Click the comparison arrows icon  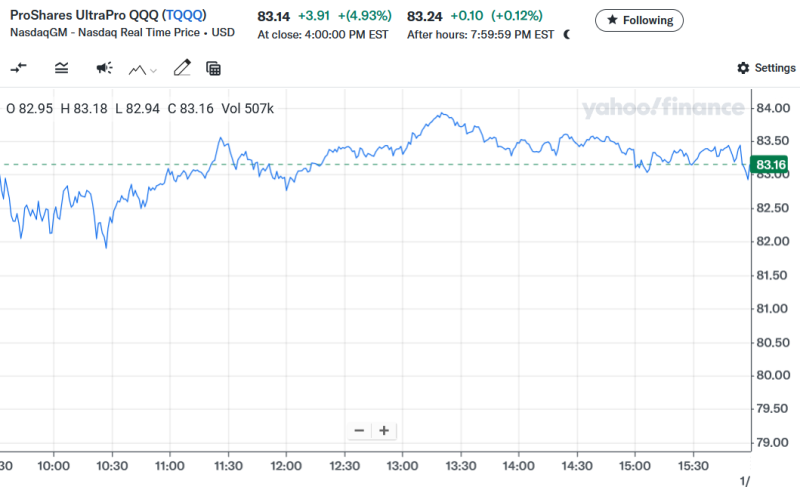pos(19,68)
